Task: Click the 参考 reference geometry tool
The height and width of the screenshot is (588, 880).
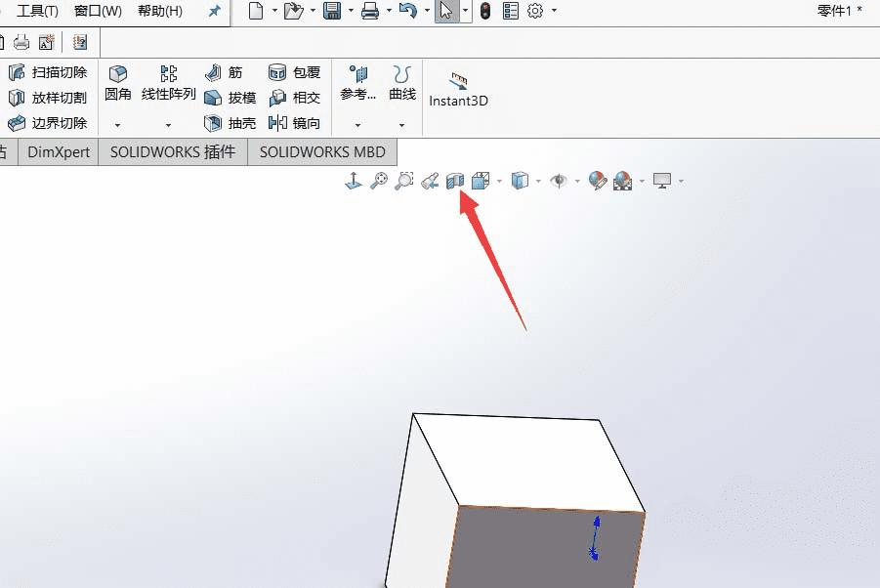Action: (358, 82)
